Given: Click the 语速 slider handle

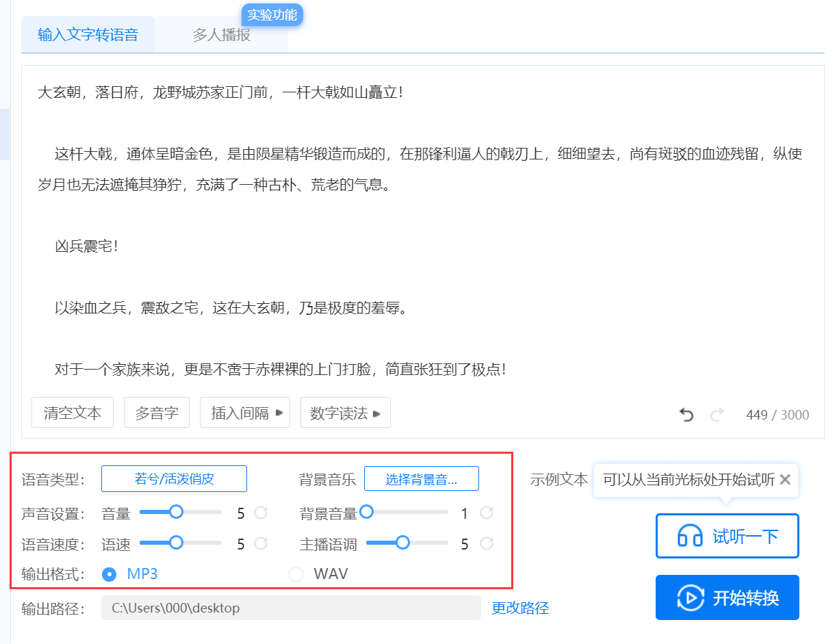Looking at the screenshot, I should tap(177, 543).
